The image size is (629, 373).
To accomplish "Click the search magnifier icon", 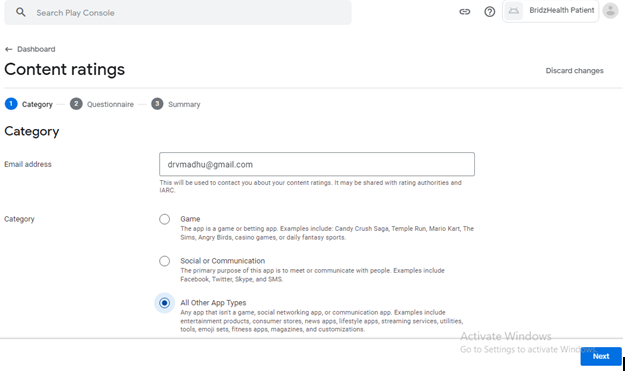I will pyautogui.click(x=21, y=12).
